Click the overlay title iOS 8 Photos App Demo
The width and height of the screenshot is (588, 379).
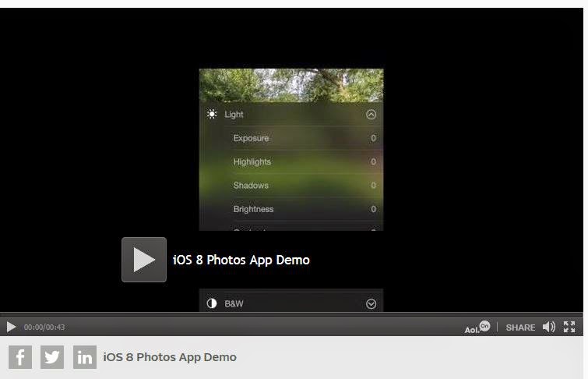point(241,260)
